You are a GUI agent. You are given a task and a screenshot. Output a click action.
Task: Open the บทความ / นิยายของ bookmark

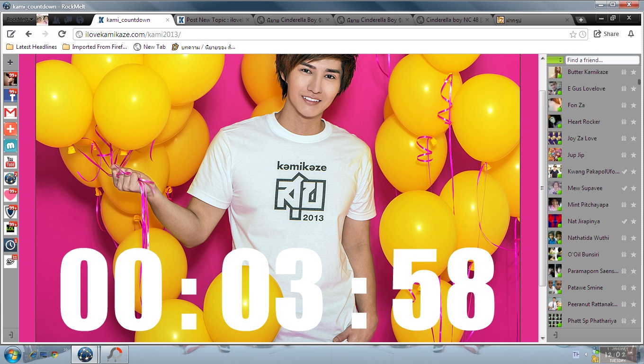204,47
